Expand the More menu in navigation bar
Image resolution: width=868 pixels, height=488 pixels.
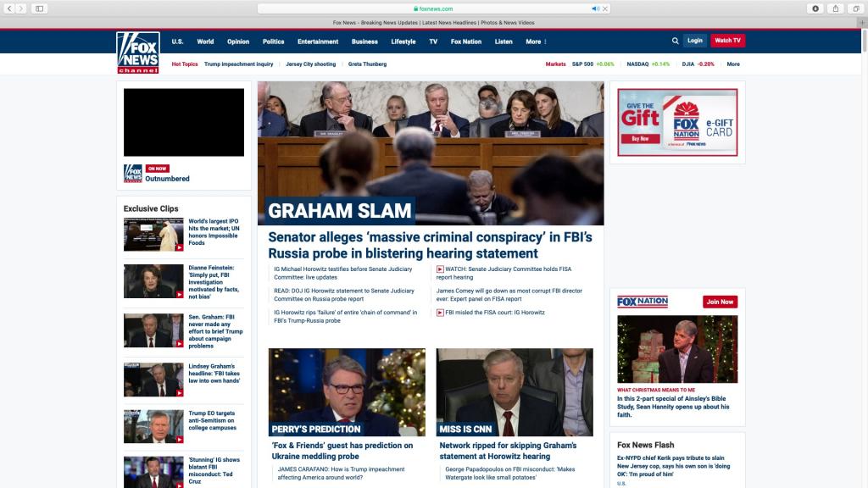536,42
